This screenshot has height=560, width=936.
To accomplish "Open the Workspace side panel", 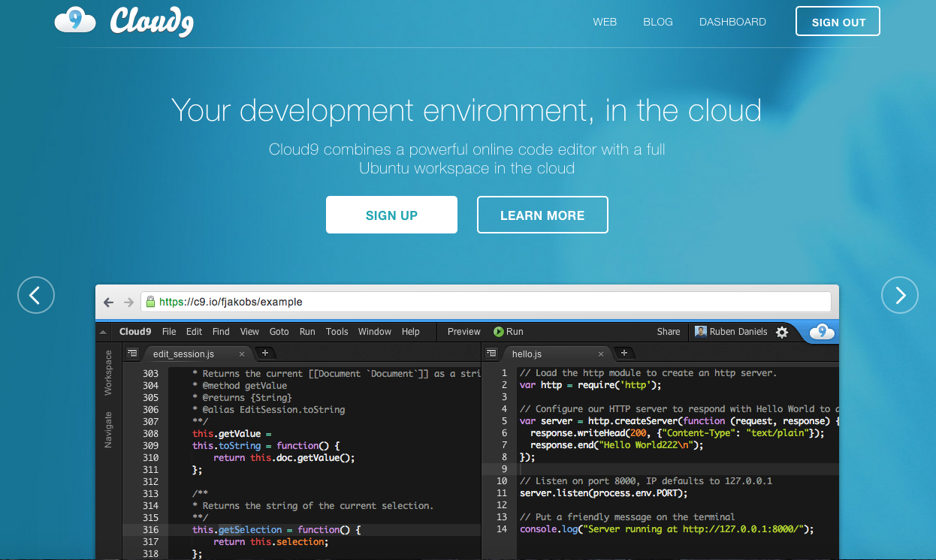I will coord(108,372).
